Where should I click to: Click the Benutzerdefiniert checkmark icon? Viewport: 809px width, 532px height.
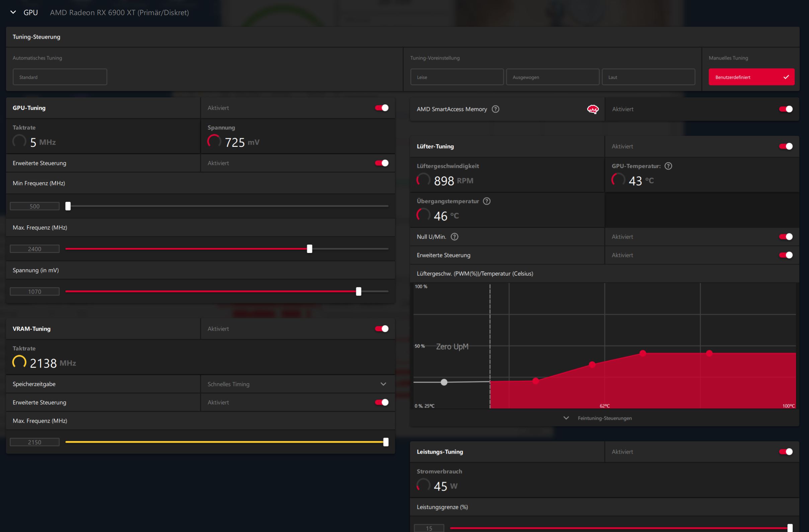click(x=786, y=77)
